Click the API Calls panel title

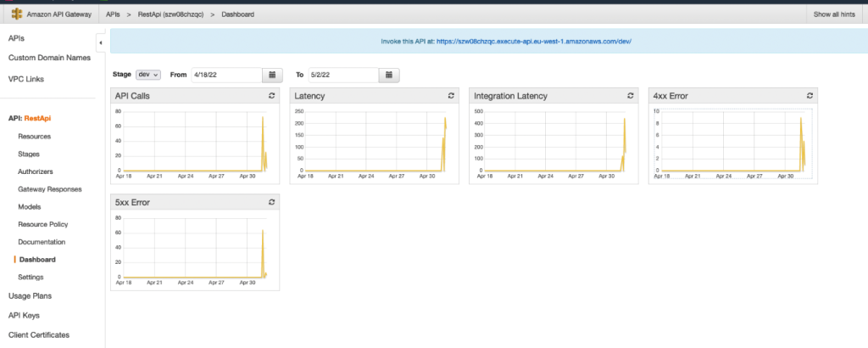point(132,96)
